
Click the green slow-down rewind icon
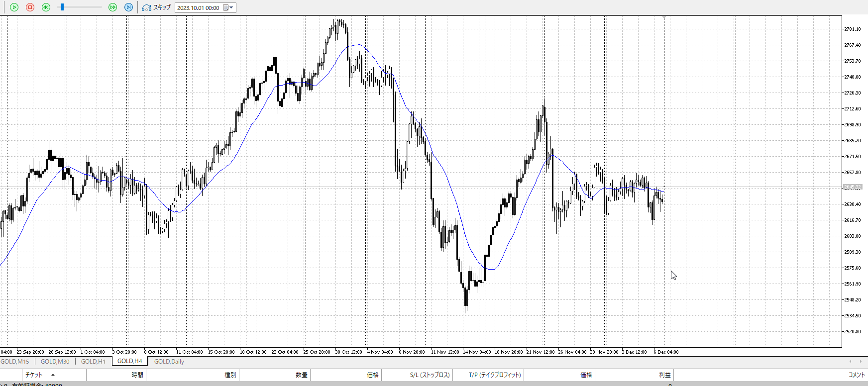46,7
